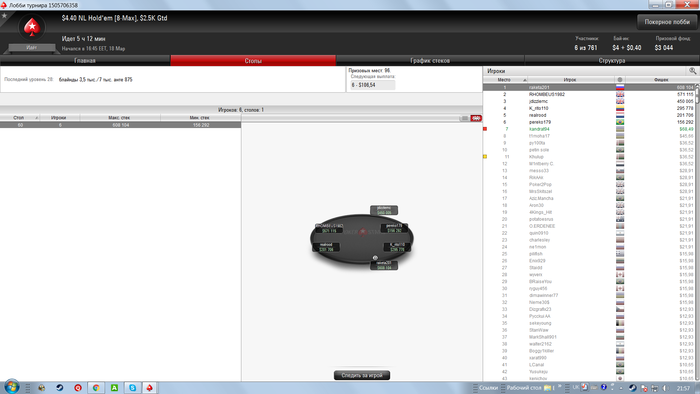Select jdizzlemc seat on table preview

click(x=384, y=210)
